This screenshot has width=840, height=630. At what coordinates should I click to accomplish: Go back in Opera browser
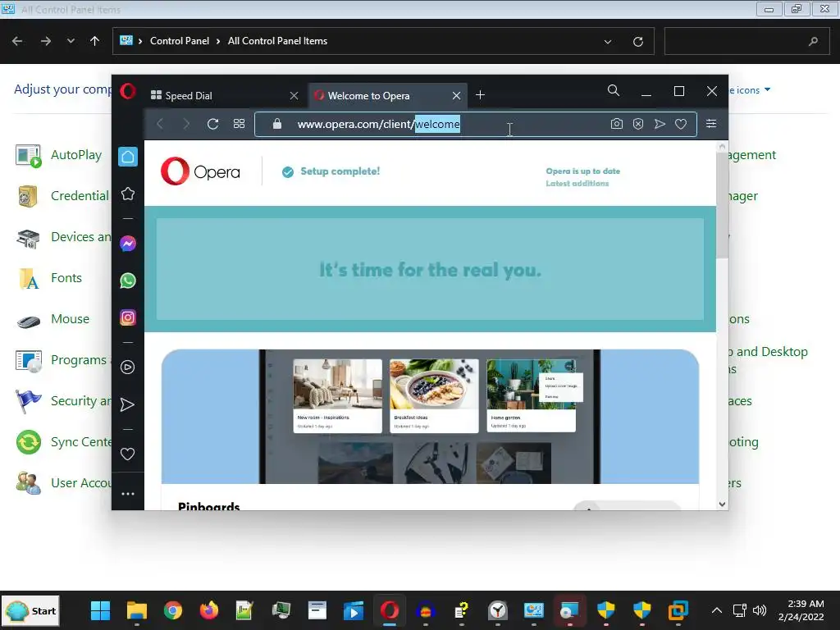(x=160, y=125)
